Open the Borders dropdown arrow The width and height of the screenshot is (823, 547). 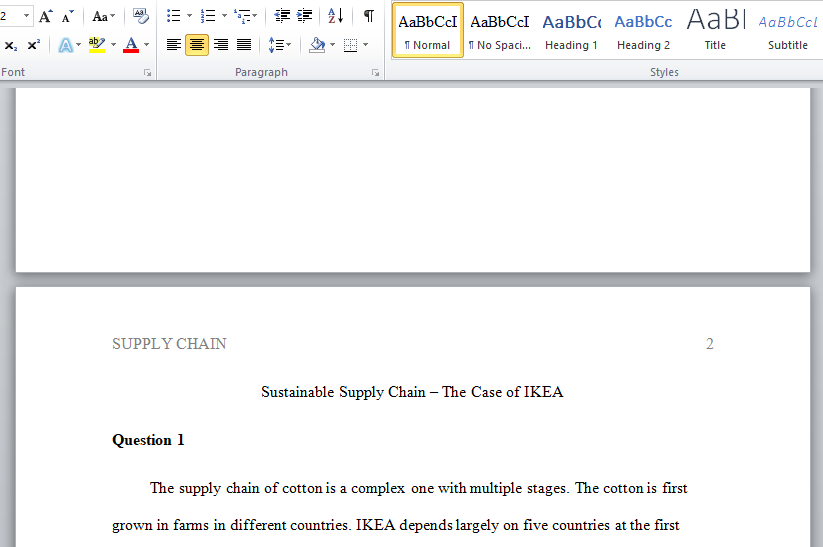[x=365, y=45]
